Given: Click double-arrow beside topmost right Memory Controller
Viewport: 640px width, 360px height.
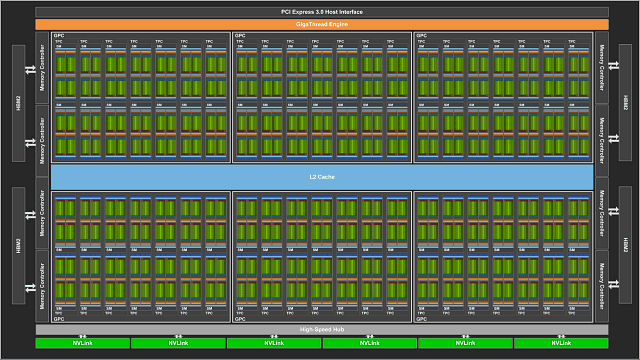Looking at the screenshot, I should pos(613,65).
